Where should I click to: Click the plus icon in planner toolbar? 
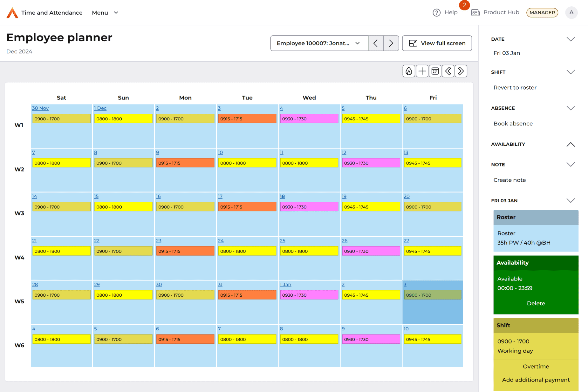click(x=422, y=71)
